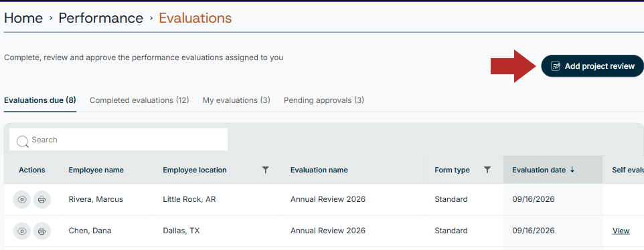Click the 09/16/2026 date in Rivera row
644x250 pixels.
click(x=533, y=200)
